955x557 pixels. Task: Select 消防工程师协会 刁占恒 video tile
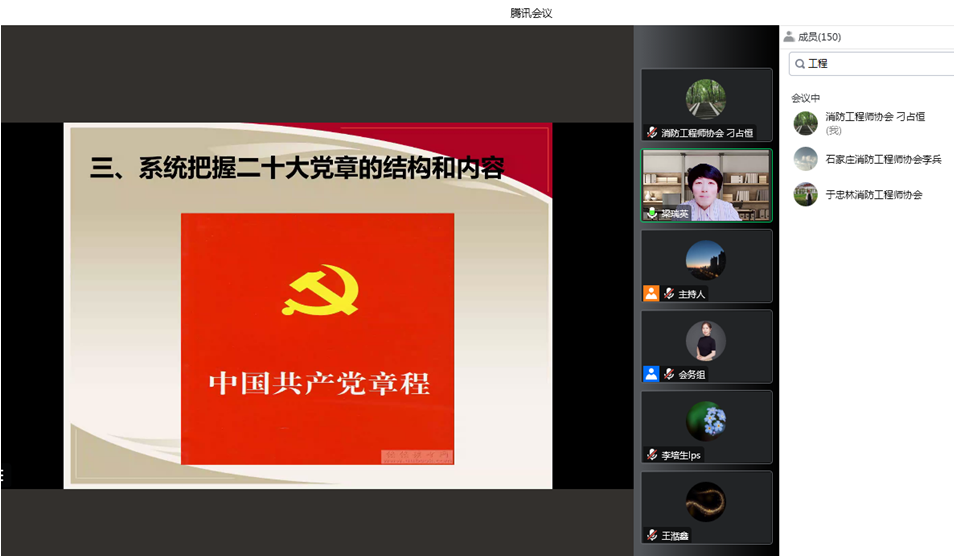point(707,105)
